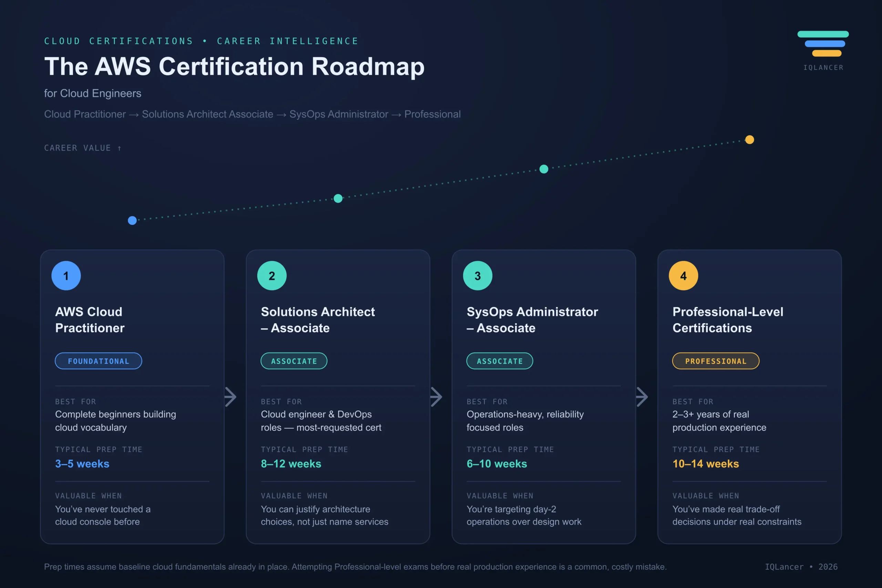The height and width of the screenshot is (588, 882).
Task: Click 'You've made real trade-off decisions' text
Action: [x=737, y=516]
